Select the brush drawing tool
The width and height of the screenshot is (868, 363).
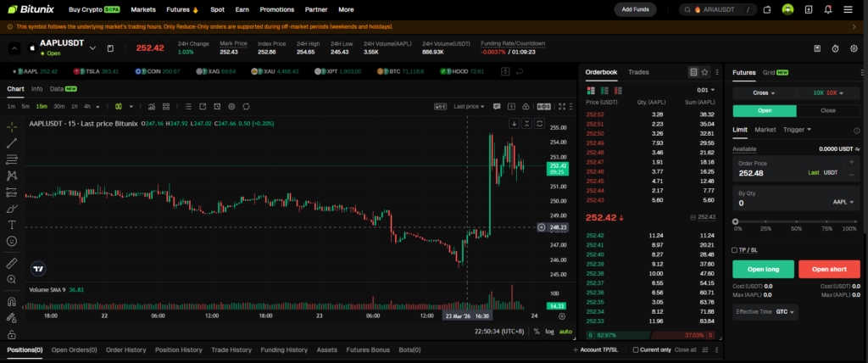[x=12, y=209]
